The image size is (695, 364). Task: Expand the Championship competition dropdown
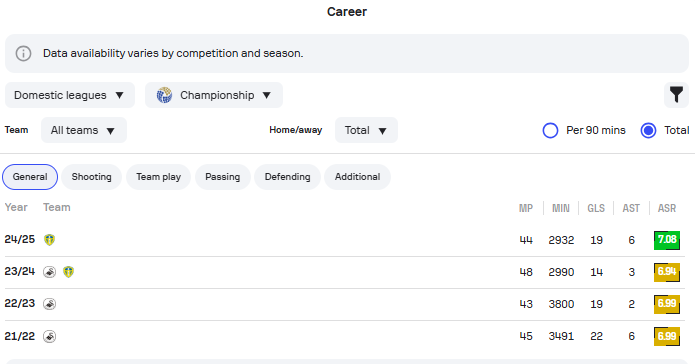pos(214,95)
